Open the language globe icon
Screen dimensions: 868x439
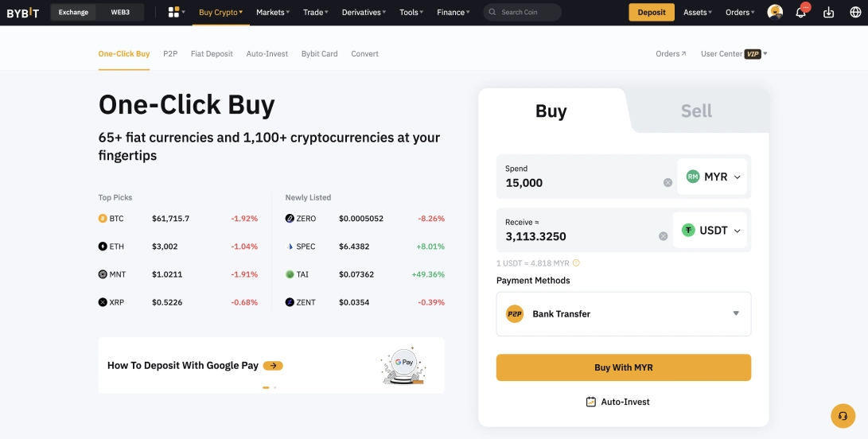pyautogui.click(x=853, y=13)
